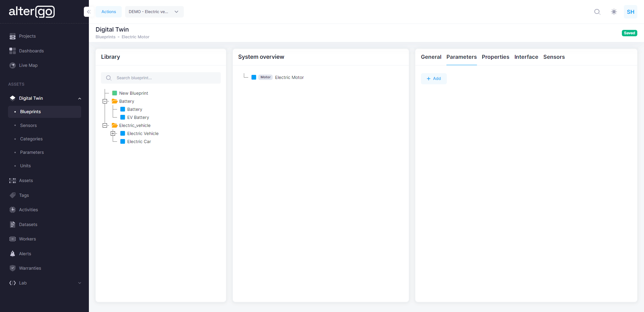Collapse the Battery folder in library tree
Screen dimensions: 644x312
105,101
